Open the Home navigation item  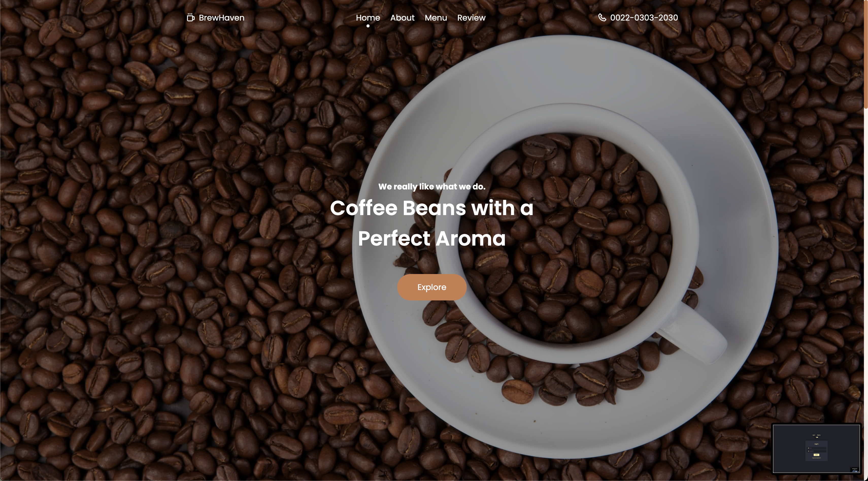click(368, 18)
